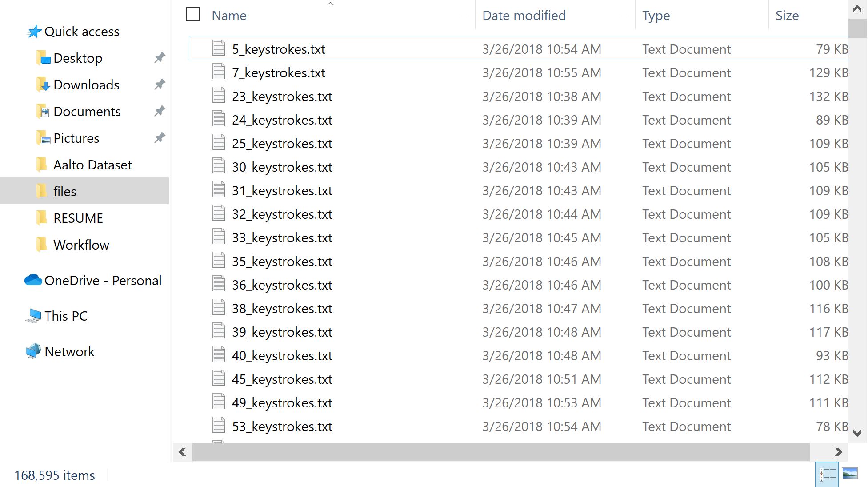Screen dimensions: 868x487
Task: Click the Quick access star icon
Action: click(35, 32)
